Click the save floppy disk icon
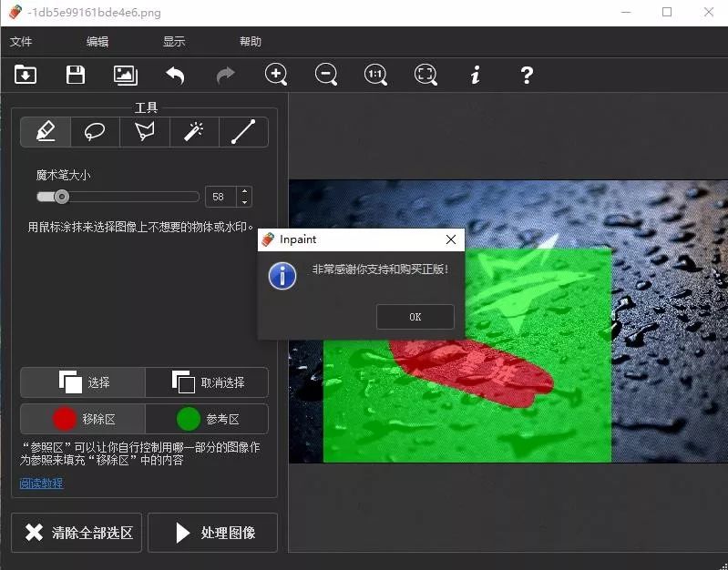The width and height of the screenshot is (728, 570). coord(76,76)
